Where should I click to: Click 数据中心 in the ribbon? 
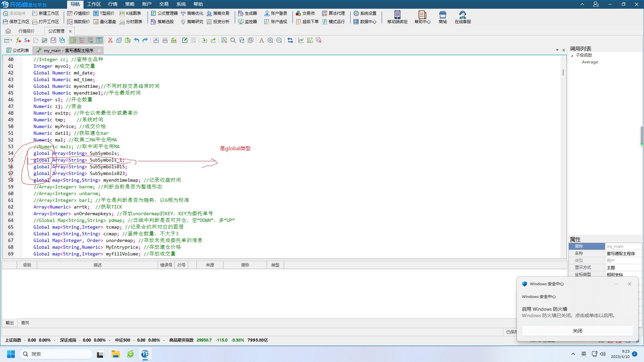[365, 21]
